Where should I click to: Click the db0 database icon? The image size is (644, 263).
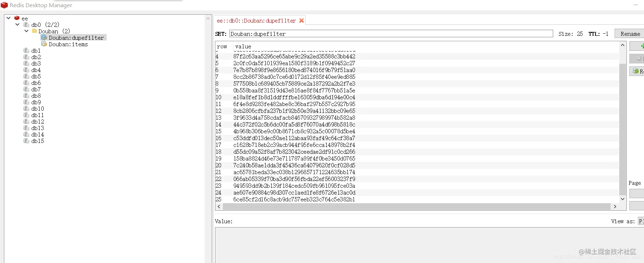pos(26,24)
